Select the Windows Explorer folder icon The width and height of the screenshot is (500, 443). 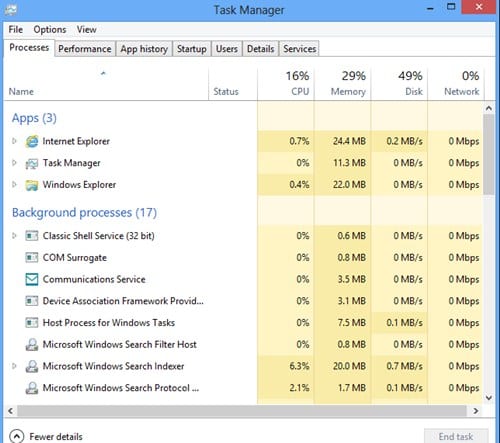(32, 185)
